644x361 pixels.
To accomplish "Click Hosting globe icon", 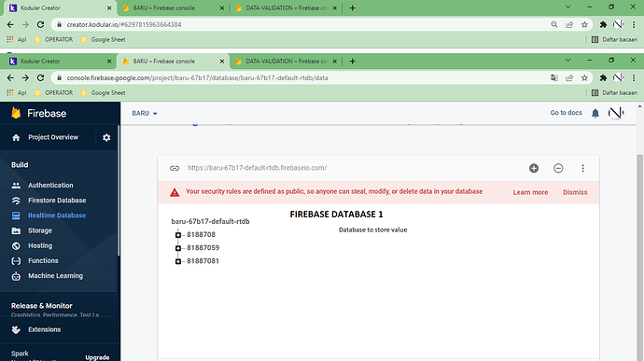I will 16,246.
